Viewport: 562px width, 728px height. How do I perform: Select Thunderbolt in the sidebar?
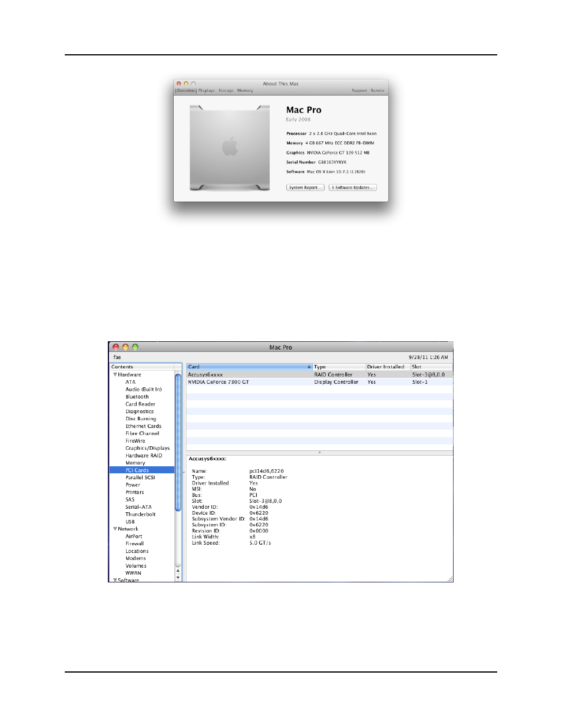coord(140,515)
